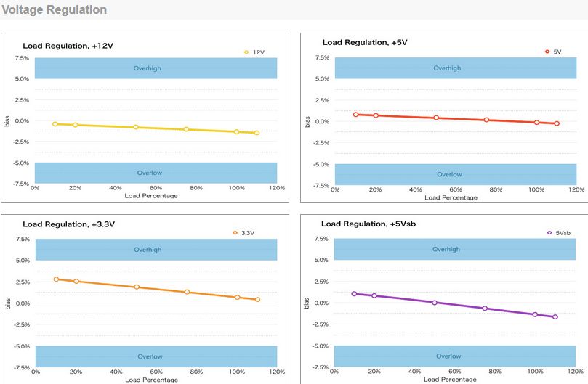Click the Voltage Regulation section heading
The image size is (588, 384).
(x=54, y=10)
